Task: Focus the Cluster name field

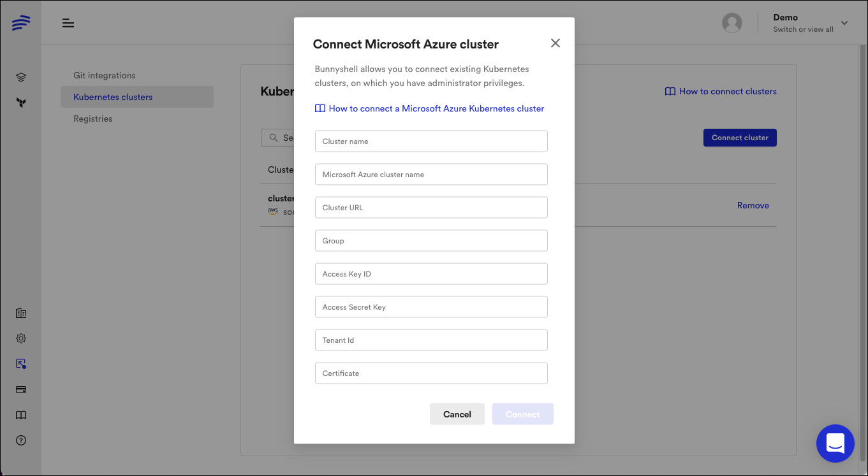Action: tap(431, 141)
